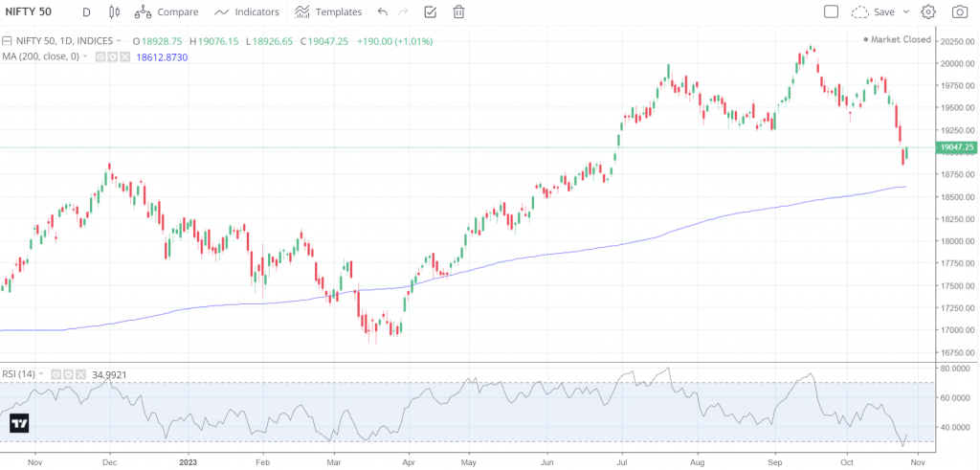Viewport: 980px width, 470px height.
Task: Click the current price label 19047.25
Action: (x=956, y=147)
